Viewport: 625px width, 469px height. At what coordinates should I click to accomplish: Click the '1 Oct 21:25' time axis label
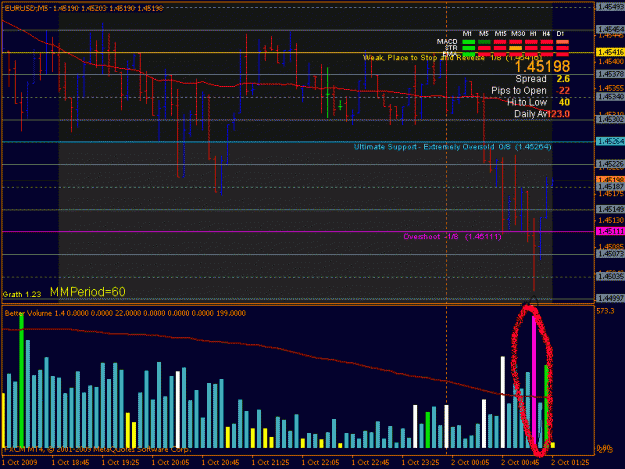pyautogui.click(x=271, y=463)
